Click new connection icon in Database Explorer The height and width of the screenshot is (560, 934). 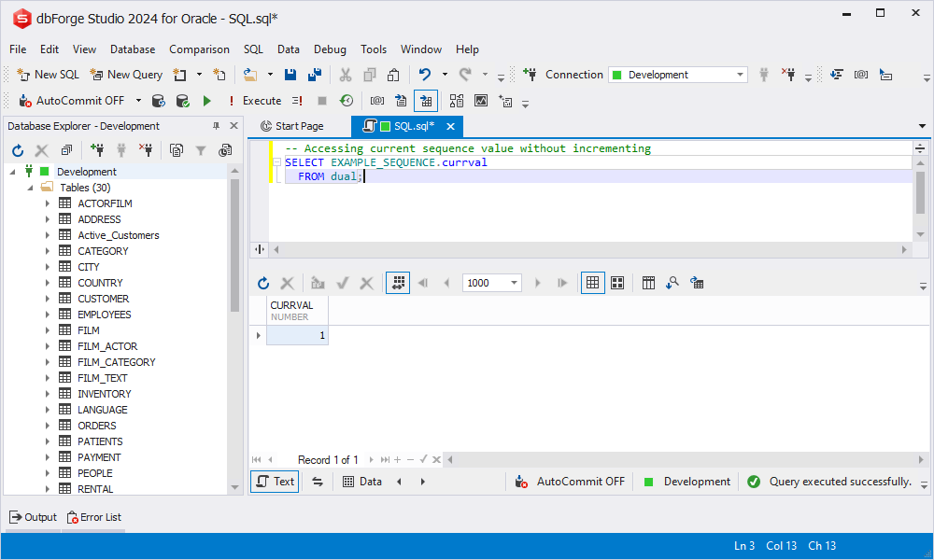pyautogui.click(x=97, y=150)
